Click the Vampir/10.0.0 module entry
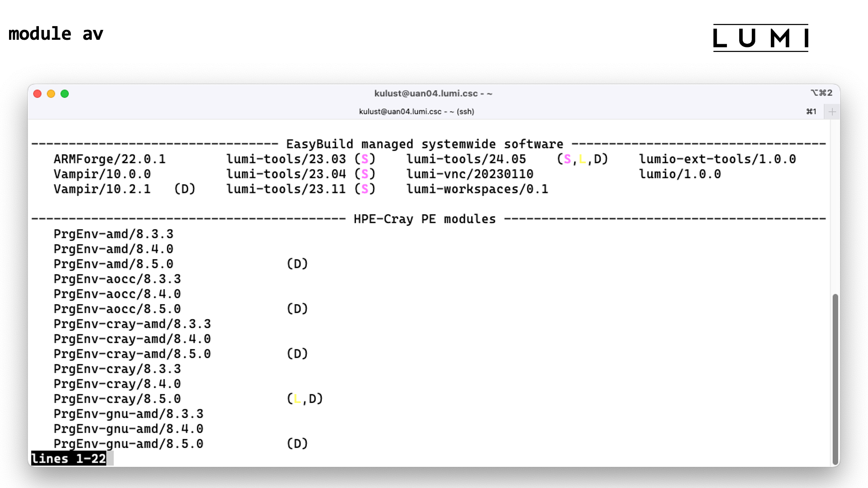 (102, 174)
